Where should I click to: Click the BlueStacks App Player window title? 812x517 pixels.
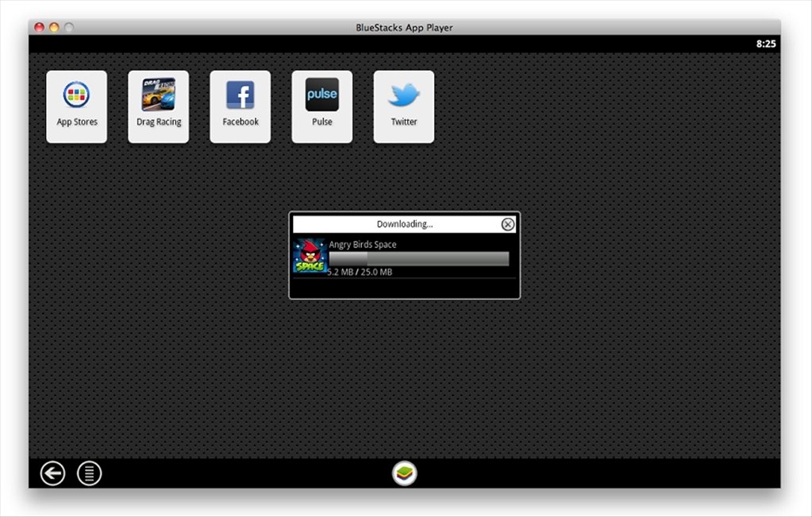coord(405,28)
